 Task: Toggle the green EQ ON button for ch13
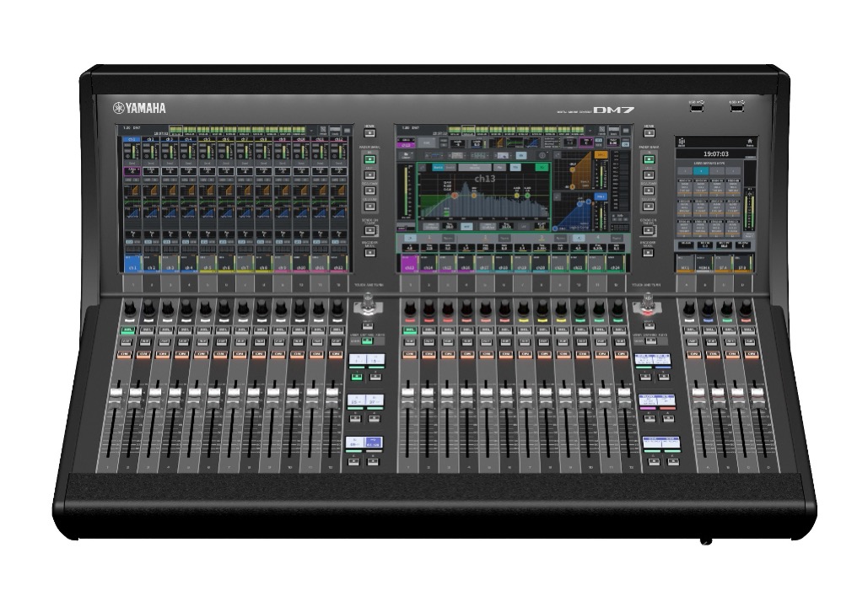[x=542, y=167]
